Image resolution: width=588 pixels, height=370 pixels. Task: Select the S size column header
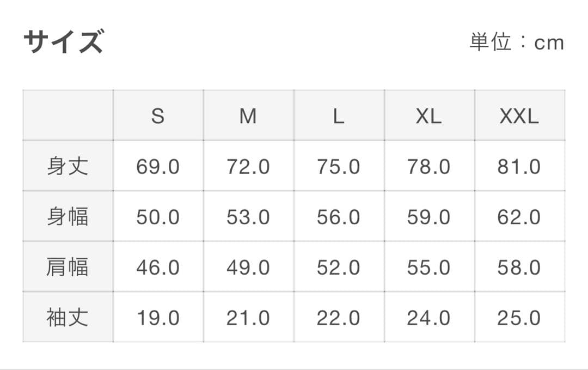coord(158,116)
